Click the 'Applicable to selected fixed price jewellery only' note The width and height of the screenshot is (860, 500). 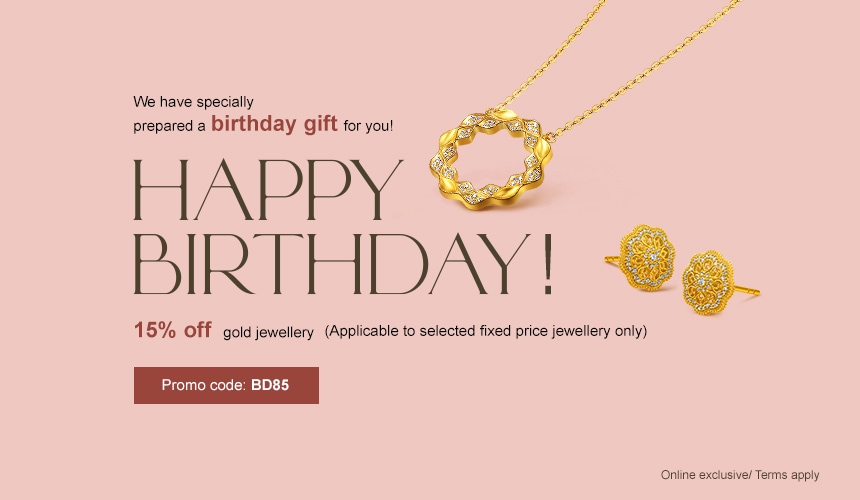click(x=486, y=331)
